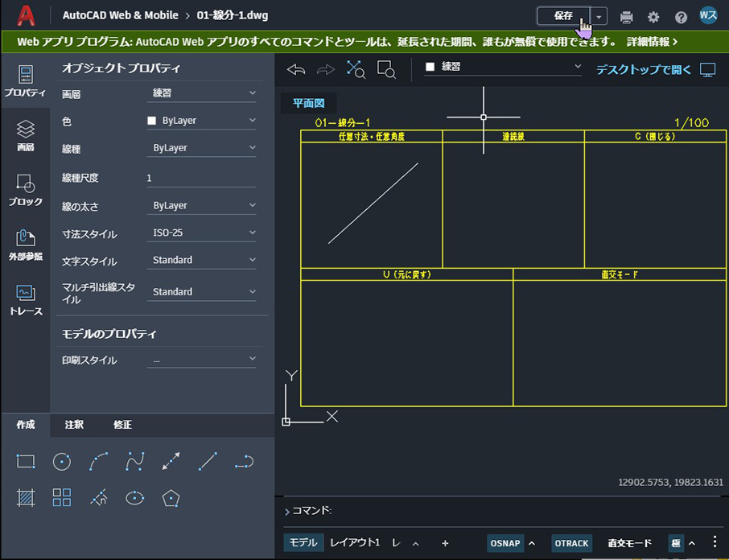
Task: Toggle OSNAP in the status bar
Action: [x=505, y=543]
